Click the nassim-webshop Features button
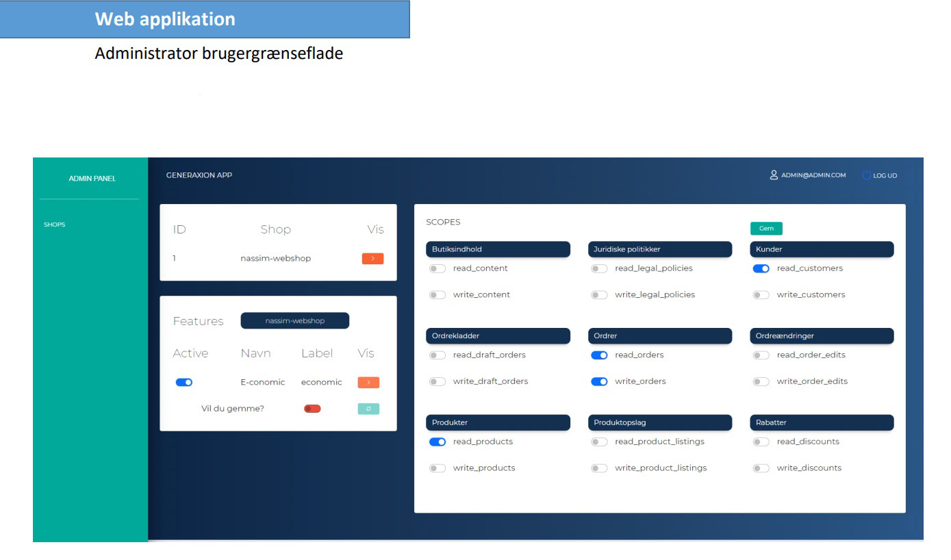Screen dimensions: 951x560 (294, 321)
